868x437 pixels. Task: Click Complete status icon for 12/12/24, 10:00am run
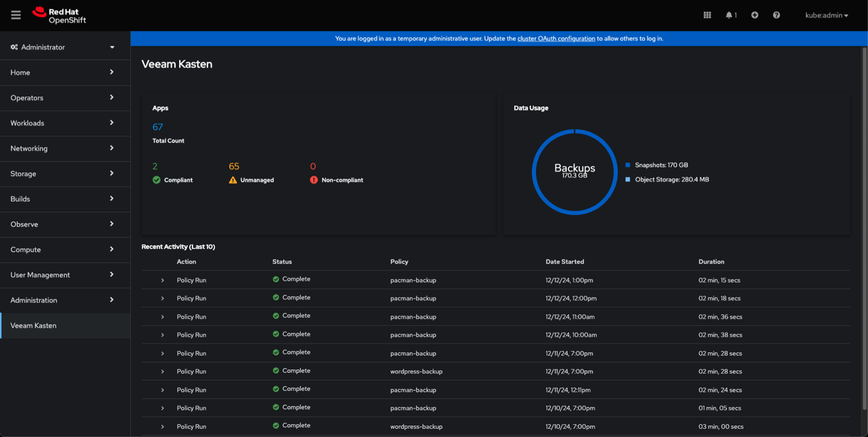click(276, 334)
